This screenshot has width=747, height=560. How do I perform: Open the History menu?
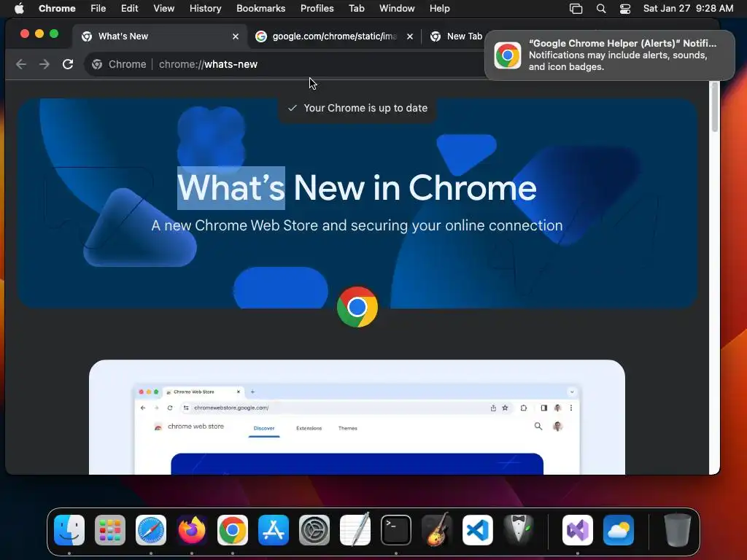(x=205, y=8)
